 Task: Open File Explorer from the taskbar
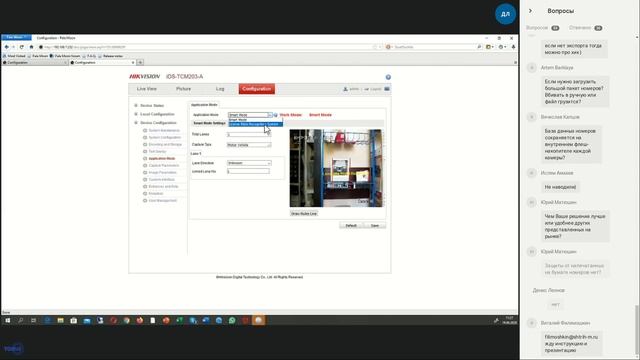coord(60,320)
